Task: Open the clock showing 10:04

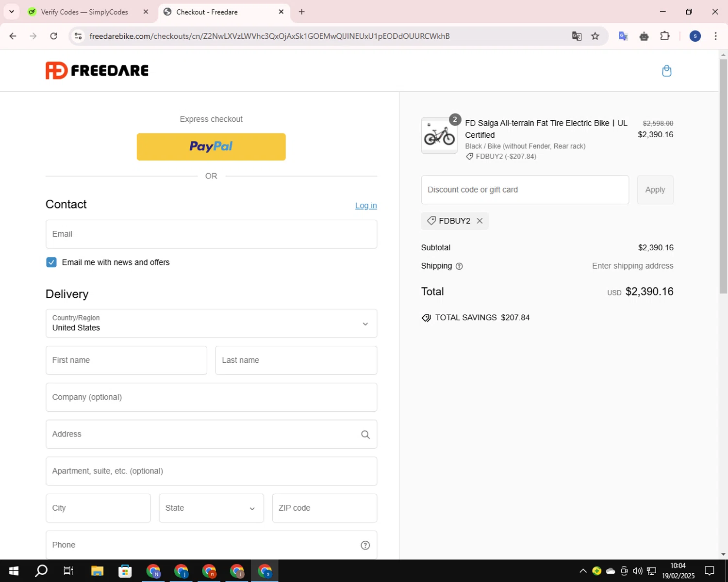Action: click(x=678, y=571)
